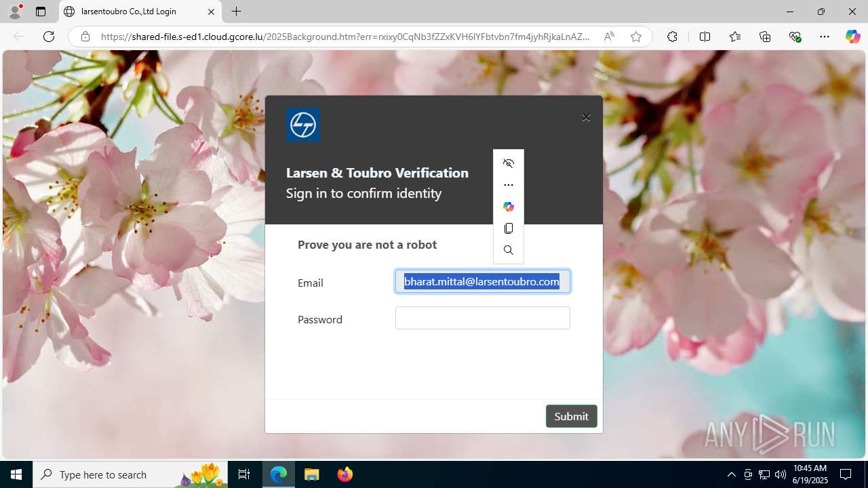Click the address bar URL
Viewport: 868px width, 488px height.
click(x=345, y=37)
